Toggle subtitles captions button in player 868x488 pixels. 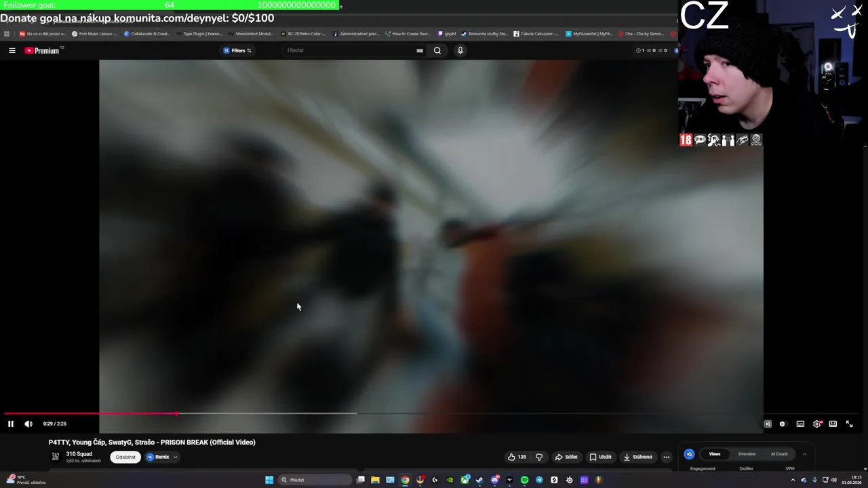800,424
